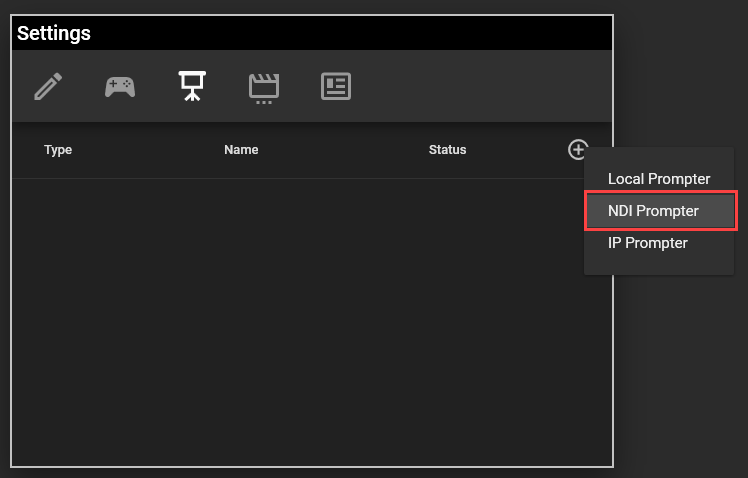Switch to the gamepad controller settings

120,87
